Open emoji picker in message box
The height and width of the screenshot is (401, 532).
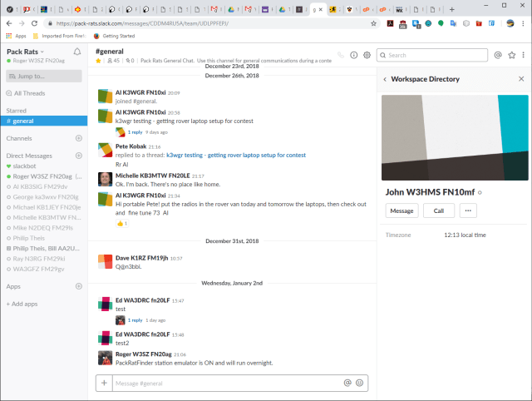click(359, 383)
